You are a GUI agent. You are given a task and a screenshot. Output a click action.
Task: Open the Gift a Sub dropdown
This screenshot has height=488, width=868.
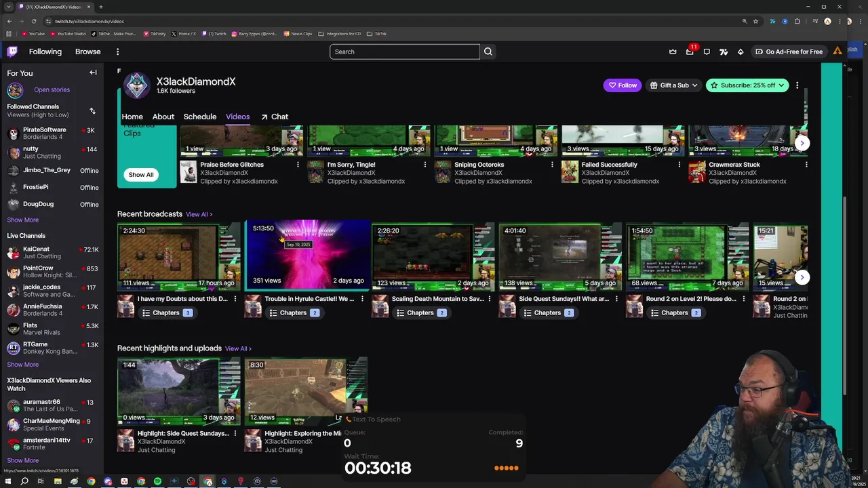(x=673, y=85)
